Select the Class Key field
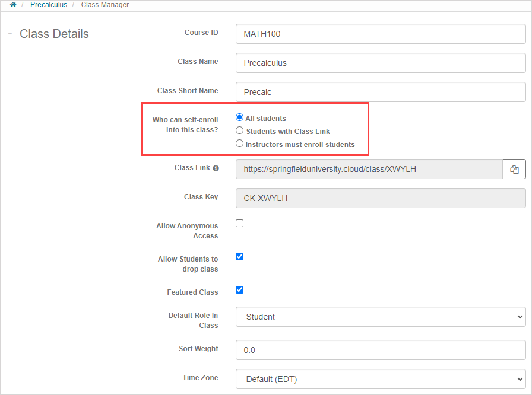532x395 pixels. (381, 198)
